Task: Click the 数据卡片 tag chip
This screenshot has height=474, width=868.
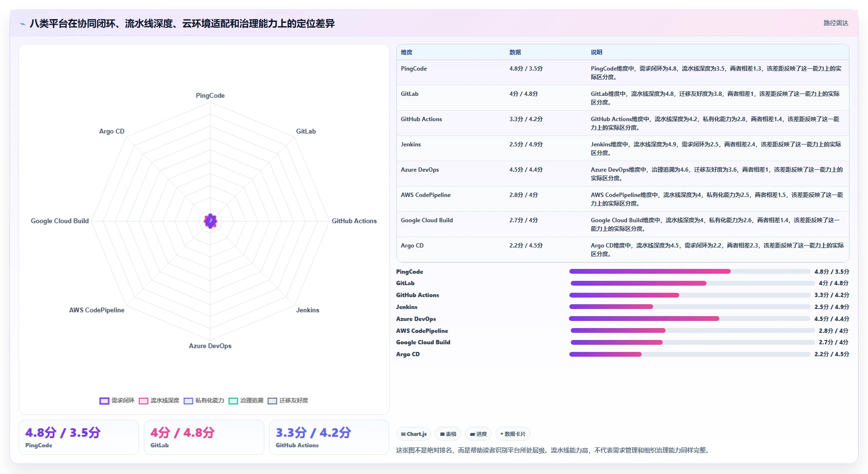Action: (513, 434)
